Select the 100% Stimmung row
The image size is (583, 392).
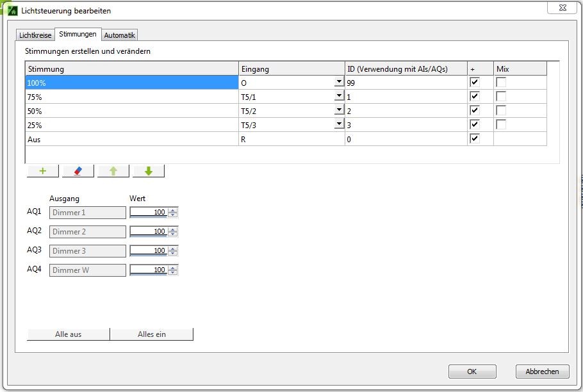[x=132, y=83]
